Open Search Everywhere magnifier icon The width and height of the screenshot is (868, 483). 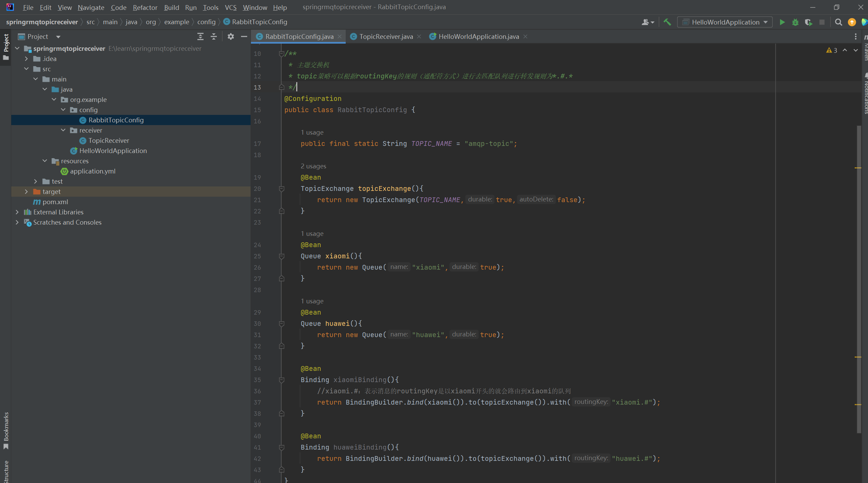click(x=838, y=22)
